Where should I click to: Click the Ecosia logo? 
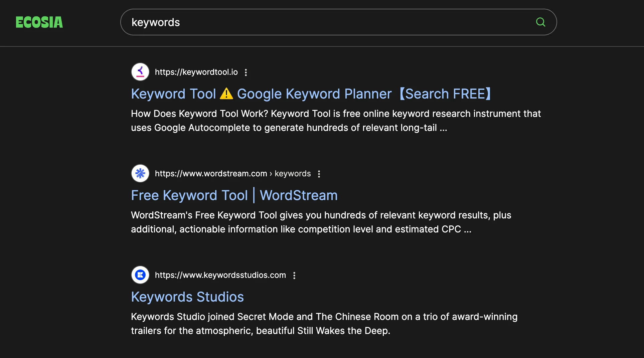pyautogui.click(x=39, y=22)
